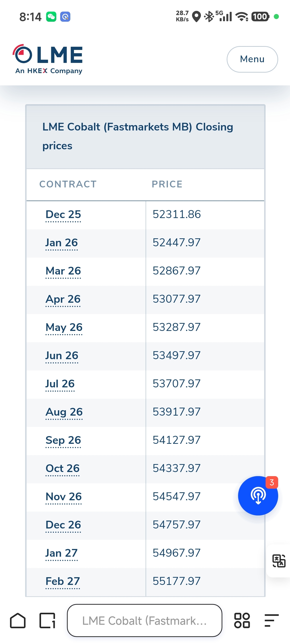Open the Feb 27 contract link
This screenshot has width=290, height=644.
click(63, 581)
